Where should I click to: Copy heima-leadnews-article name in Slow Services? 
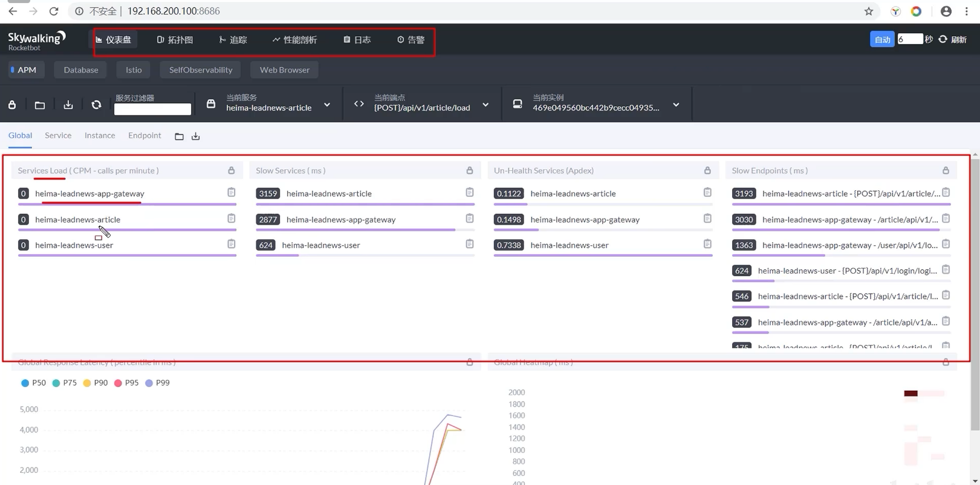click(470, 193)
